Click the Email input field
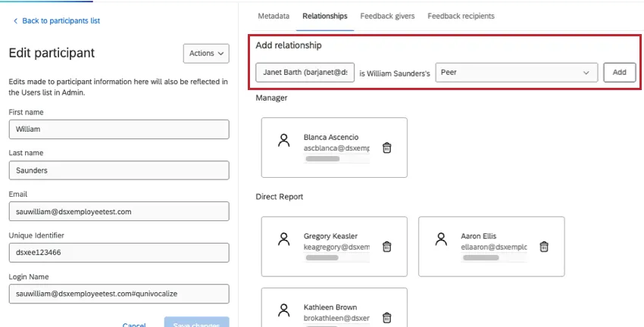 [x=119, y=211]
